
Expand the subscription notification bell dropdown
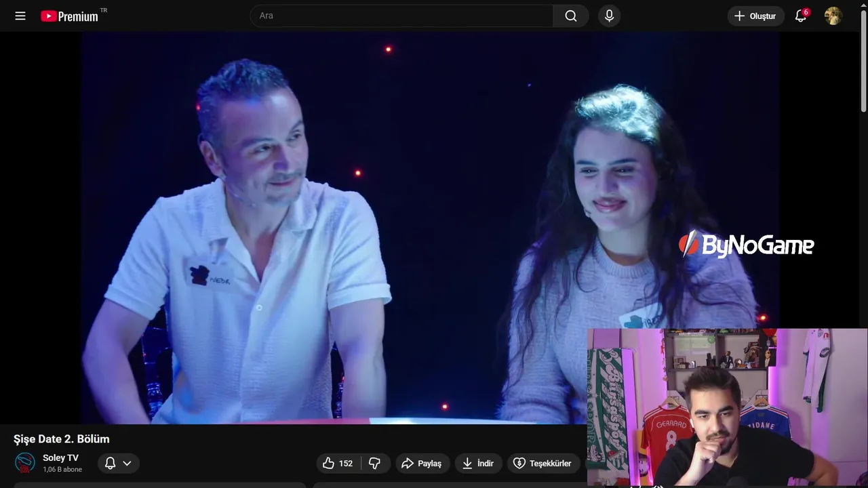click(x=119, y=464)
